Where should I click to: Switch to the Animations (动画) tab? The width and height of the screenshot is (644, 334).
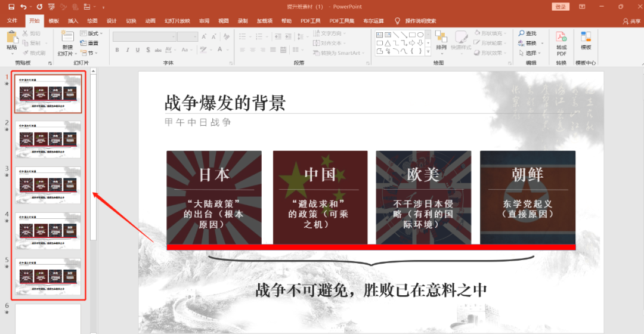[x=150, y=21]
